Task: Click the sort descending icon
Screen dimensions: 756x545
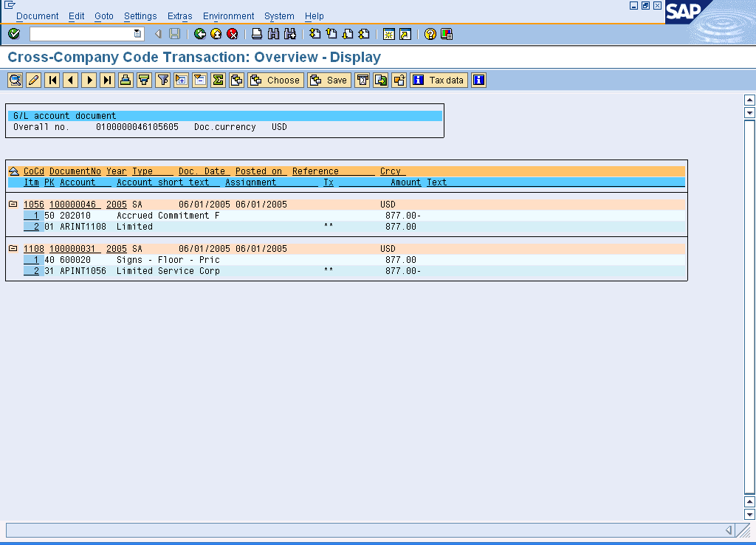Action: coord(144,80)
